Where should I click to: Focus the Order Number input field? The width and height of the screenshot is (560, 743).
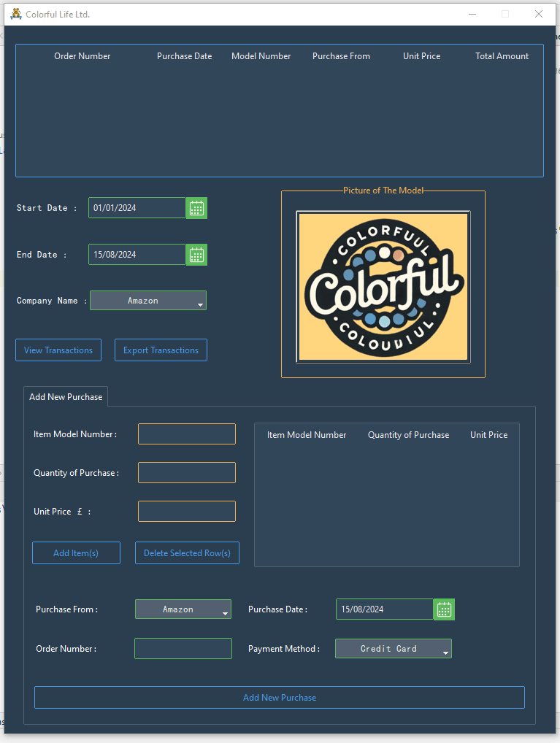tap(183, 649)
